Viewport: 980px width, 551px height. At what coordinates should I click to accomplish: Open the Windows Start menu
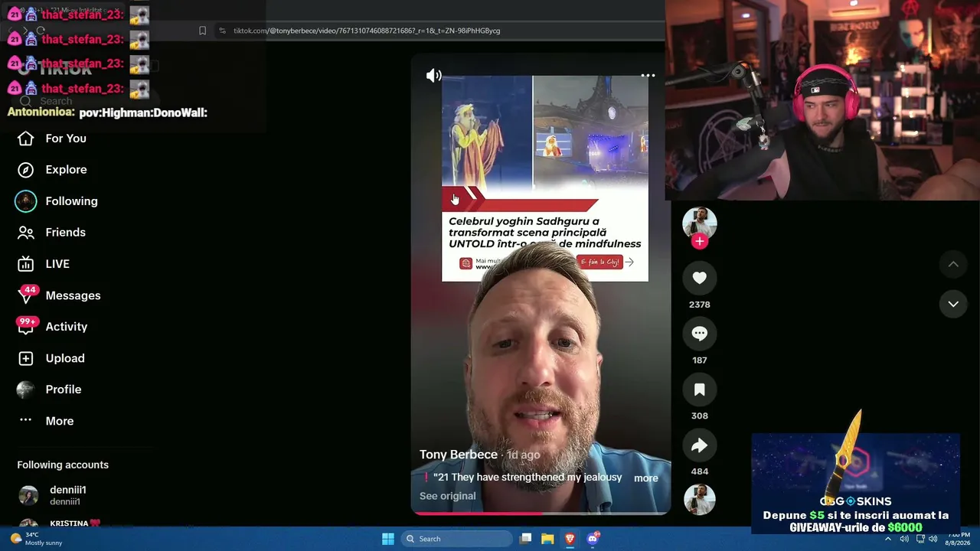388,539
